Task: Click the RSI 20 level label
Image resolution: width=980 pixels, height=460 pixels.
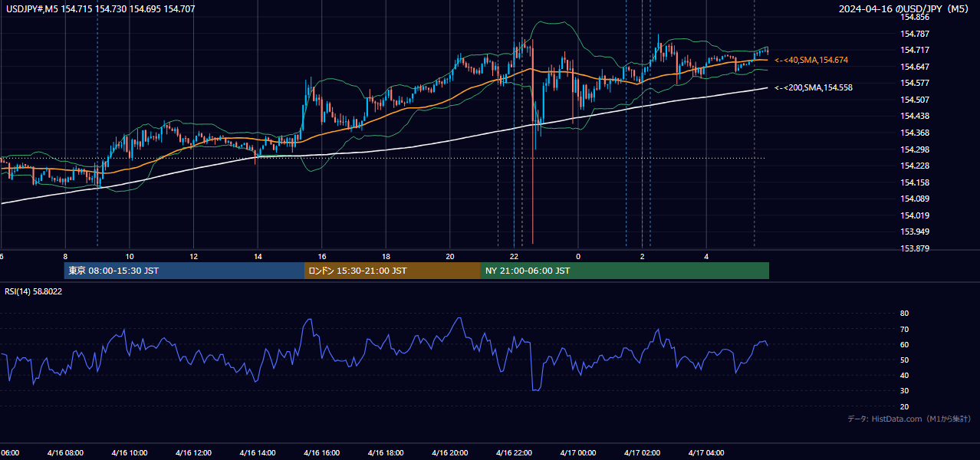Action: (904, 406)
